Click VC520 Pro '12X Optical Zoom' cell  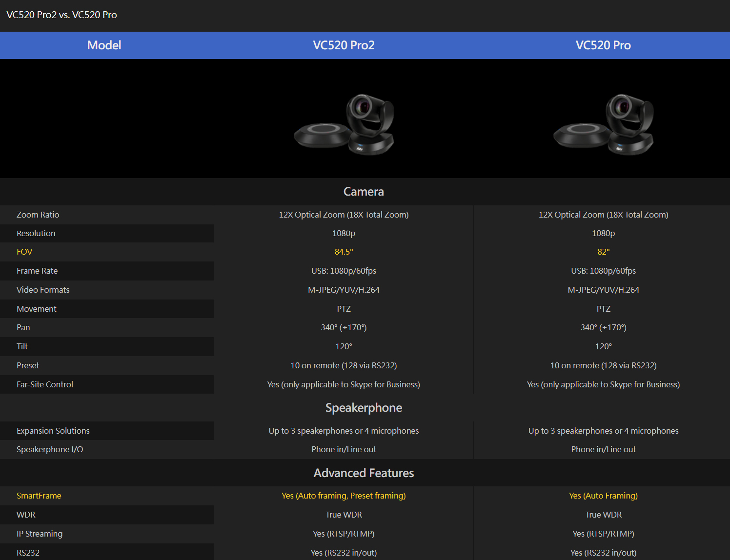tap(604, 215)
